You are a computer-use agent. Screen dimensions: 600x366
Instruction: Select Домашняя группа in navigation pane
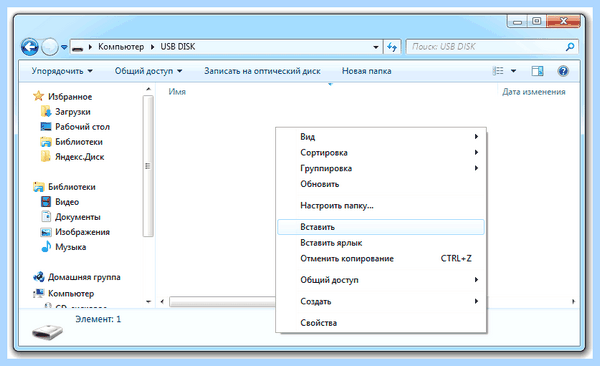84,277
